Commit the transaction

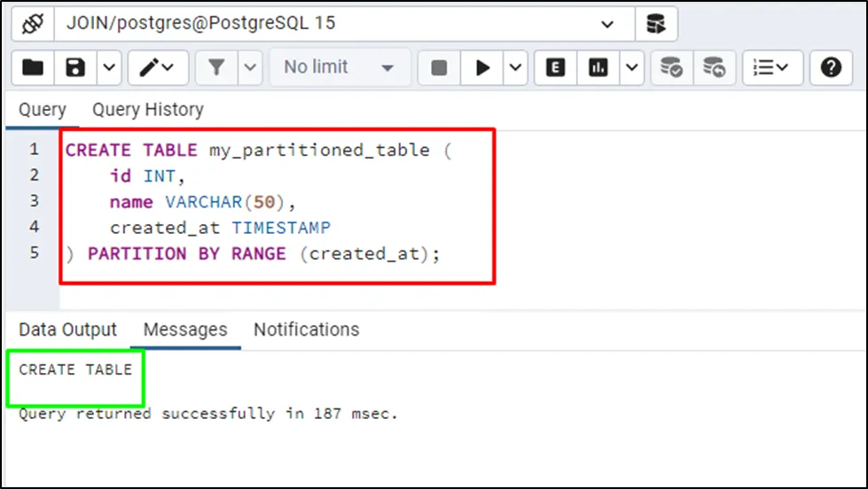pos(671,67)
